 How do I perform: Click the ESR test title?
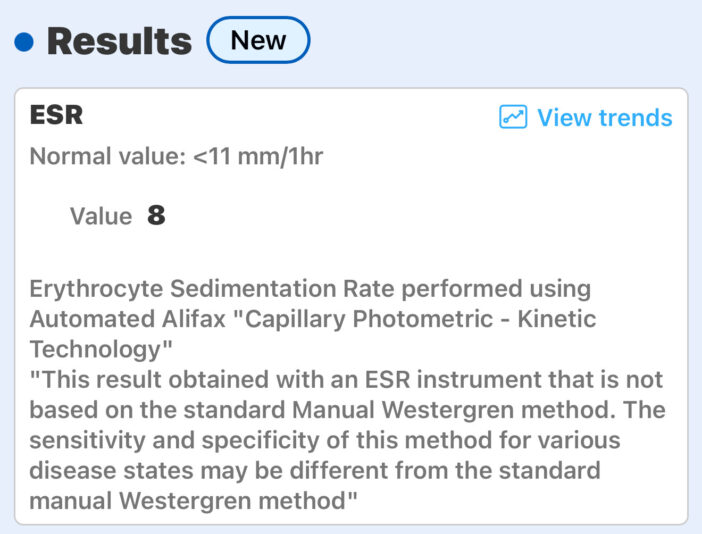click(x=56, y=115)
